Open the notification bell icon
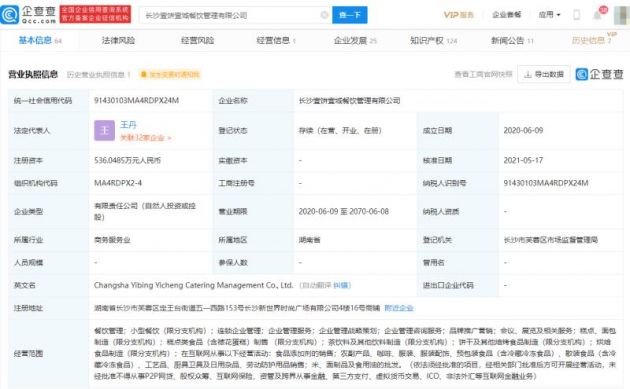Viewport: 630px width, 389px height. tap(597, 15)
